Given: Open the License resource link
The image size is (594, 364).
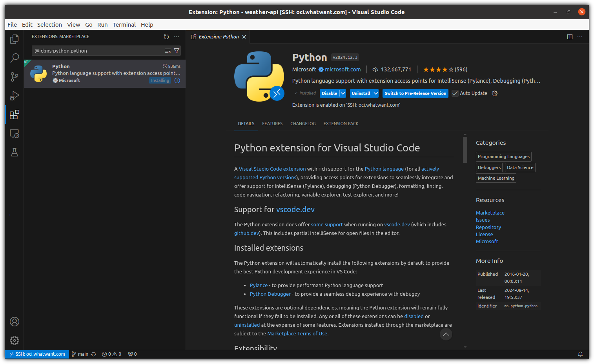Looking at the screenshot, I should 484,235.
